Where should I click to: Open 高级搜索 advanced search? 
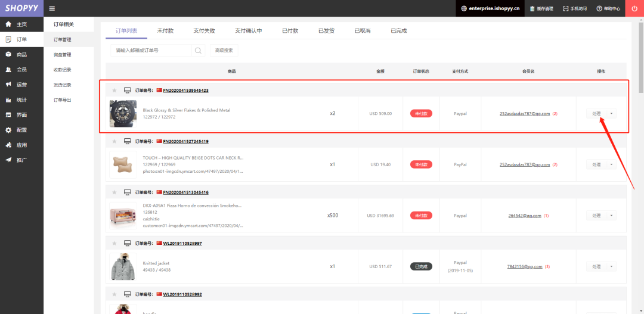coord(224,51)
